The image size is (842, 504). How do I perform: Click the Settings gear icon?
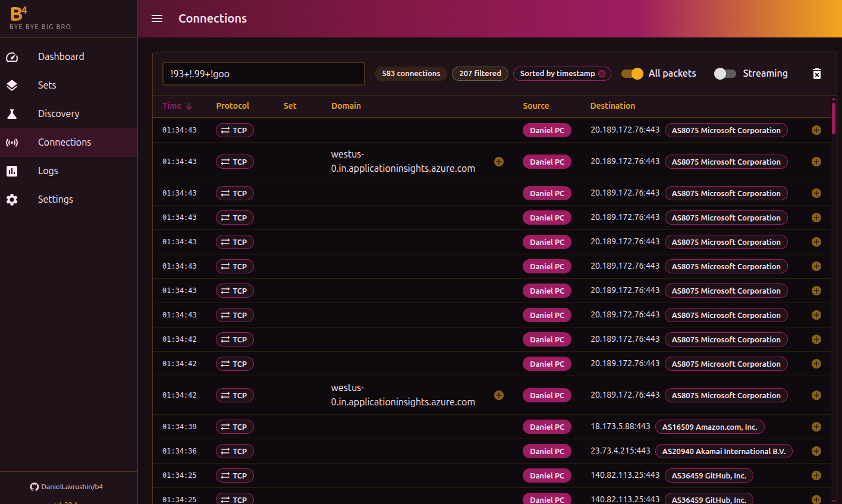[12, 200]
